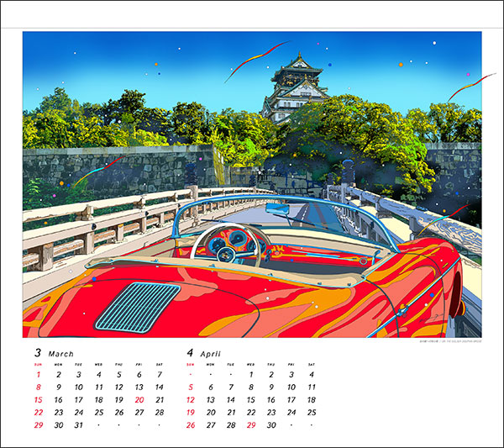Click March 14 Saturday date

pos(160,387)
